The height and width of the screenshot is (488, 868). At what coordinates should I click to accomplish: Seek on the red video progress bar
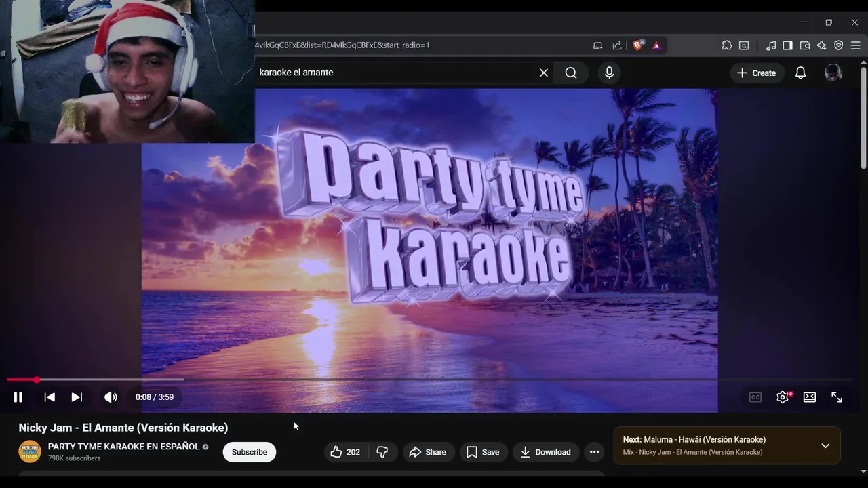pos(429,380)
